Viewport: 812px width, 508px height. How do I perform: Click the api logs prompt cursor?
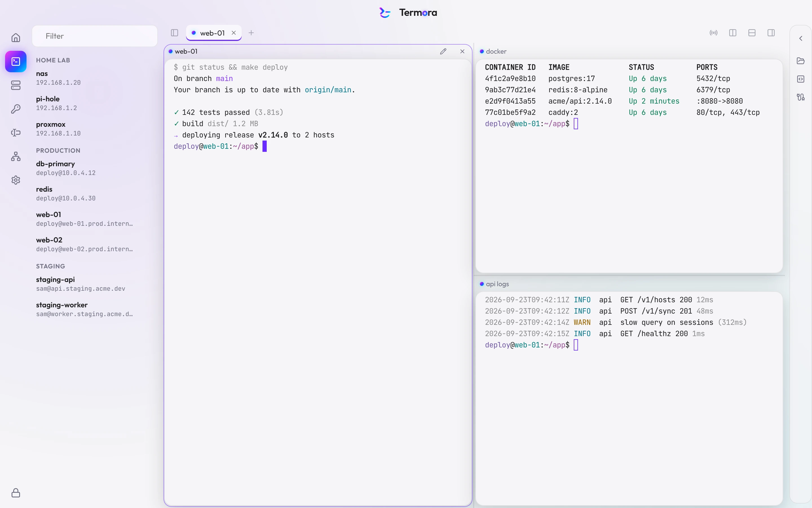coord(576,345)
